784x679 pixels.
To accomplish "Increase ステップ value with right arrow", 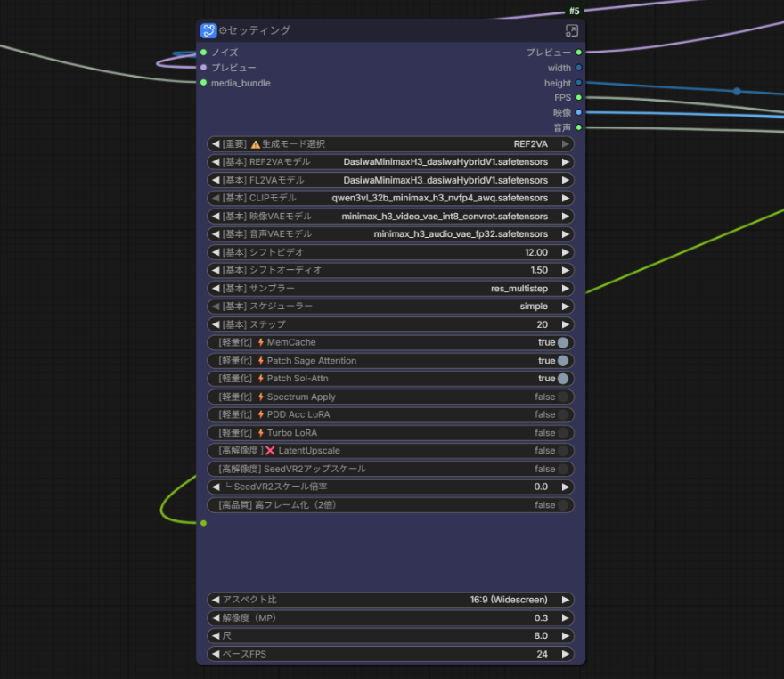I will [x=566, y=324].
